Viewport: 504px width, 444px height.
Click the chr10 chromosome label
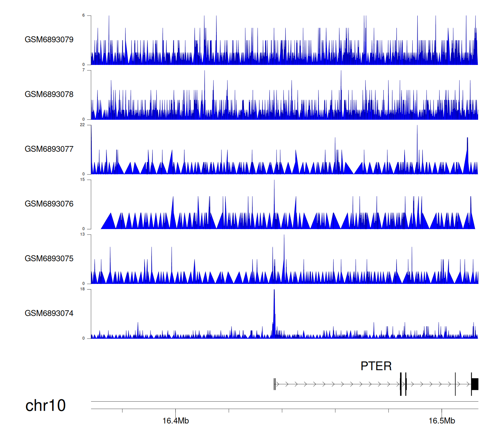coord(45,405)
